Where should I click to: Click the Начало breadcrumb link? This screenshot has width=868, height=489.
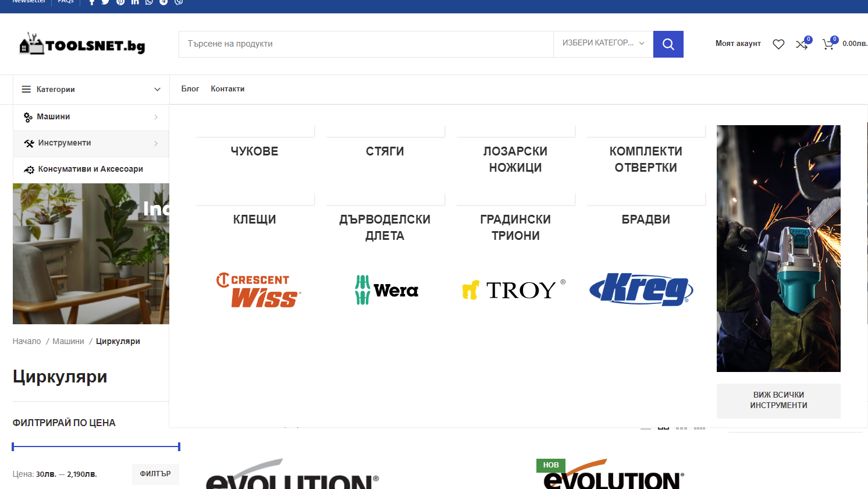[27, 341]
